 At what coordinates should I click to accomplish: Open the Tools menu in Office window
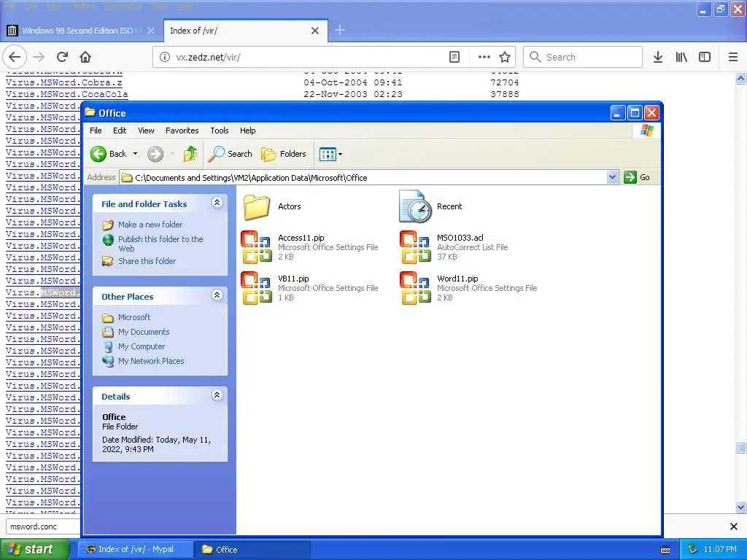point(219,131)
